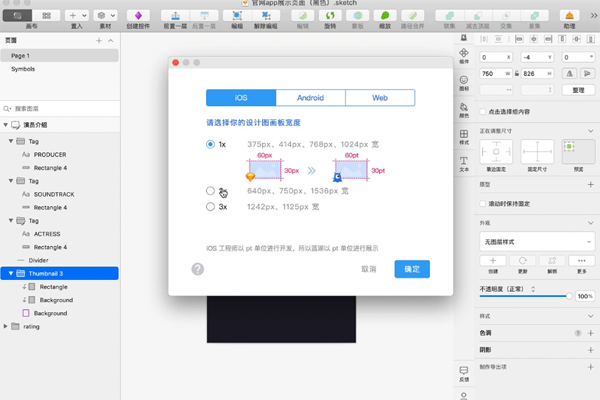Collapse the Thumbnail 3 group

tap(11, 273)
